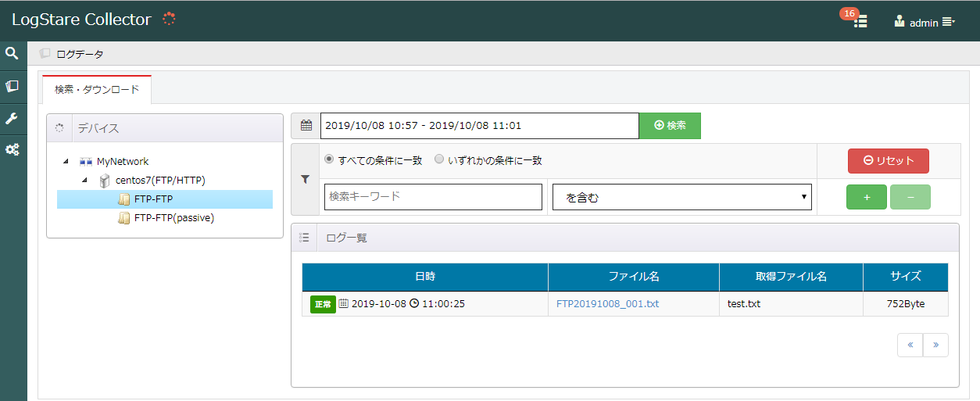Click the 検索キーワード input field

coord(433,197)
